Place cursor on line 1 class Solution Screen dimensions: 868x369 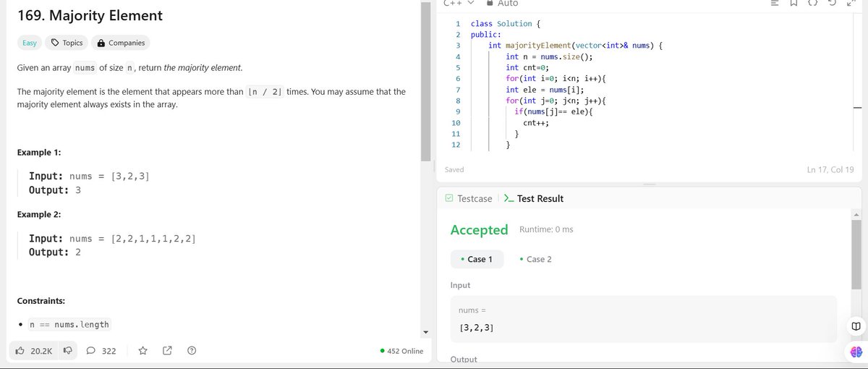[x=504, y=24]
